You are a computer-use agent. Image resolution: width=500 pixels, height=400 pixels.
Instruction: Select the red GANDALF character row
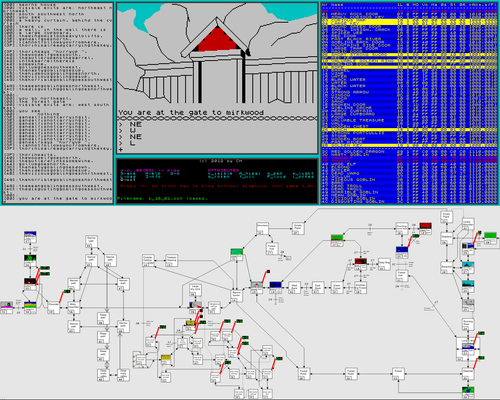[x=410, y=158]
